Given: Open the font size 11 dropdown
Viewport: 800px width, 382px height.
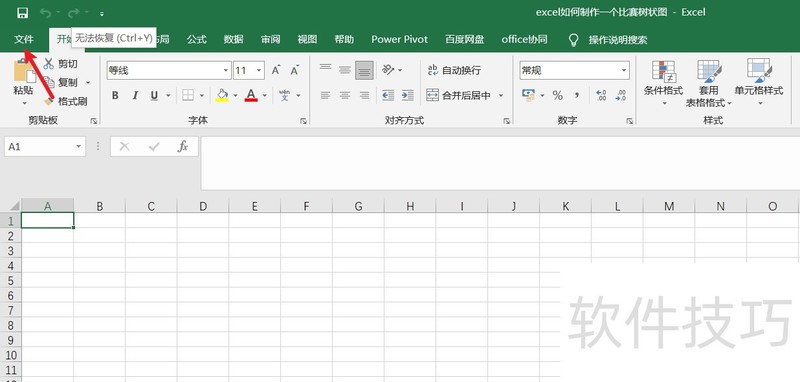Looking at the screenshot, I should pos(259,70).
